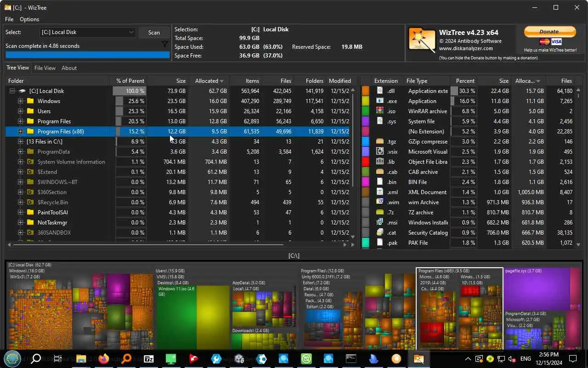Screen dimensions: 588x368
Task: Click the .msi Windows Installer icon
Action: [x=380, y=222]
